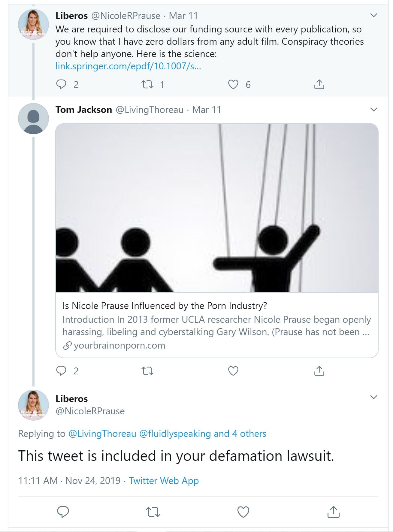Image resolution: width=393 pixels, height=532 pixels.
Task: Open chevron menu on defamation lawsuit tweet
Action: 373,397
